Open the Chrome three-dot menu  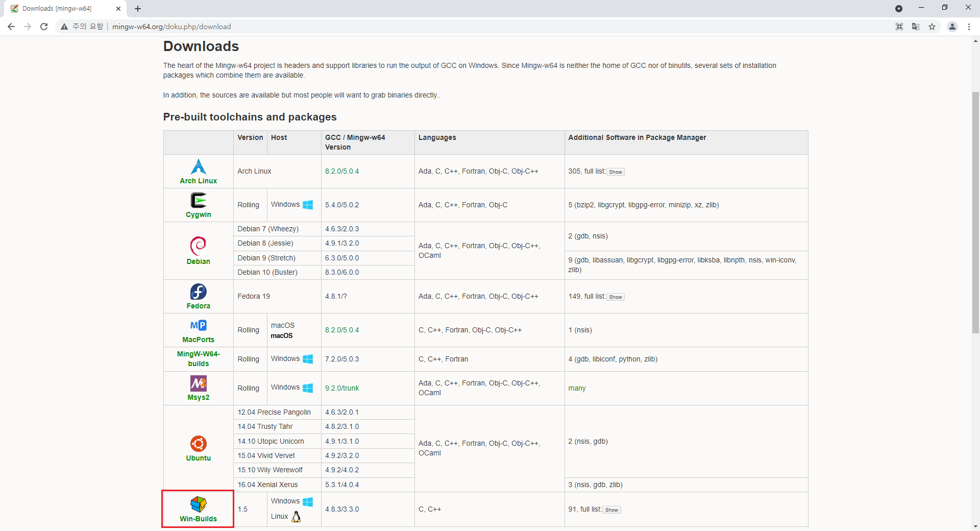(x=969, y=27)
